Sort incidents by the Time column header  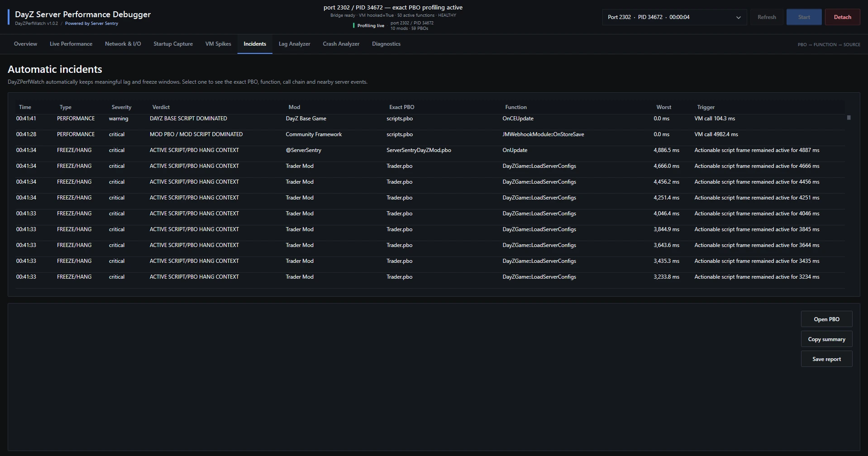pos(25,107)
